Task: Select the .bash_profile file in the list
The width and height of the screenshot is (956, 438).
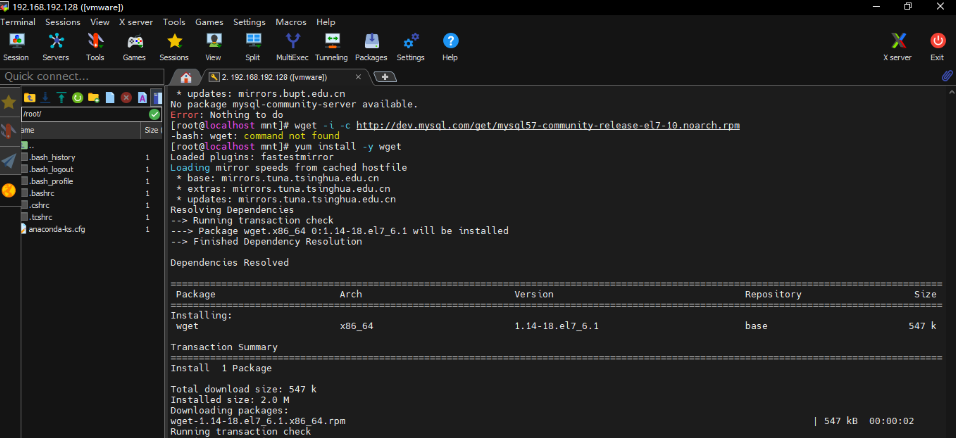Action: [50, 181]
